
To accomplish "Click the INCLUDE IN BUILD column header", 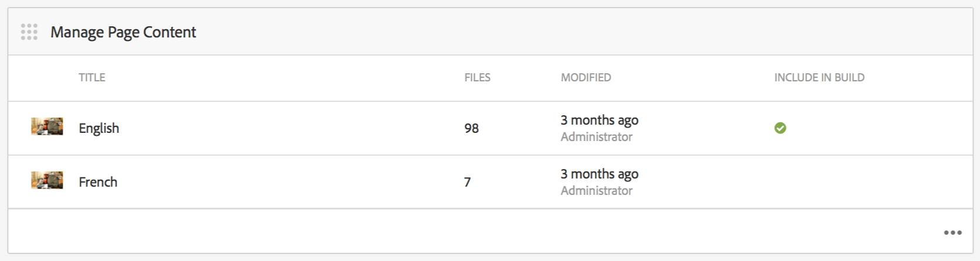I will coord(819,78).
